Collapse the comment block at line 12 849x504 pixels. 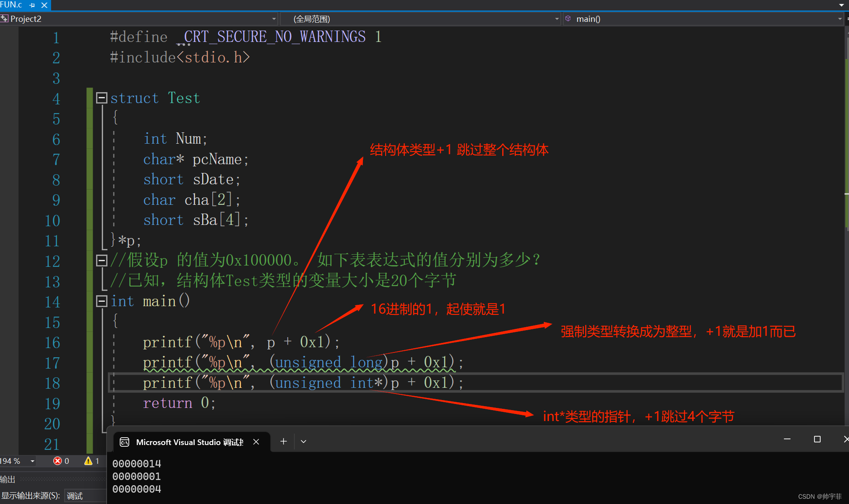[x=101, y=261]
